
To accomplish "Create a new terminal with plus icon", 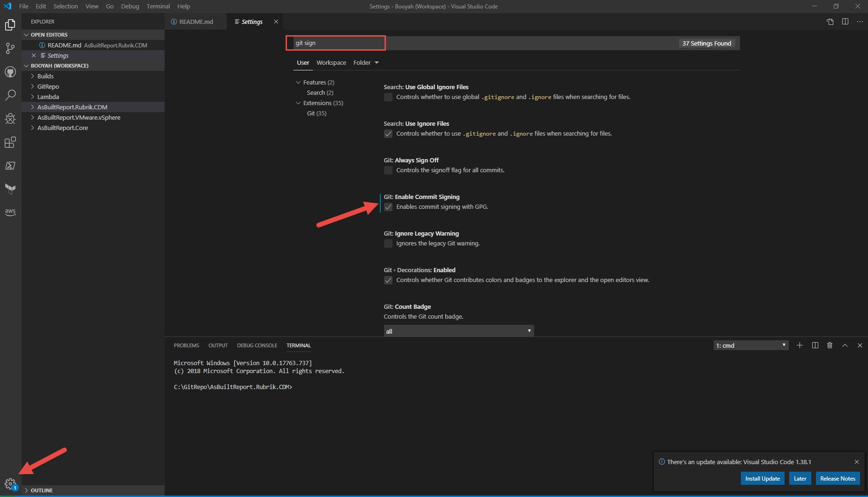I will click(x=800, y=345).
